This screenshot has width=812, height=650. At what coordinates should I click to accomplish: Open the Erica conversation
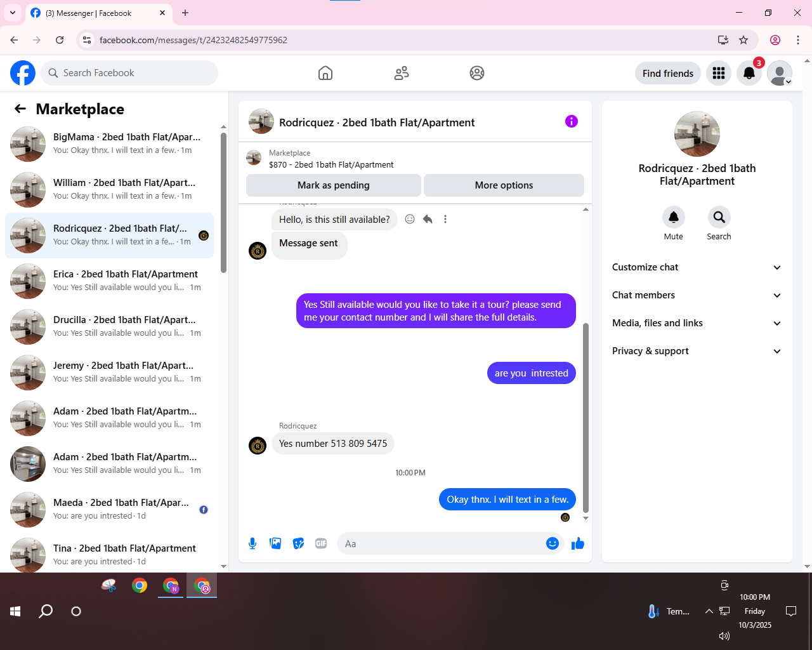(x=109, y=281)
